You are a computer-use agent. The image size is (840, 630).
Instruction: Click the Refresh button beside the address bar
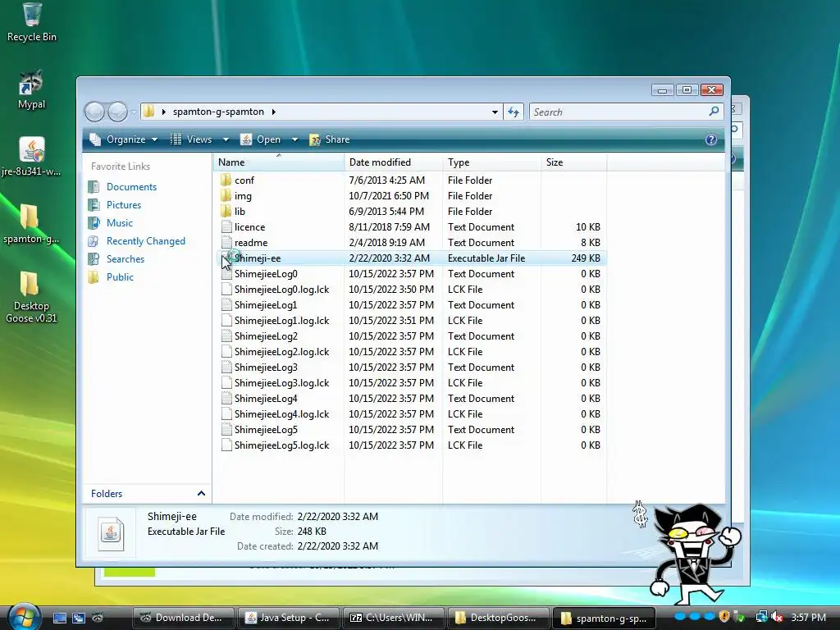[x=514, y=112]
